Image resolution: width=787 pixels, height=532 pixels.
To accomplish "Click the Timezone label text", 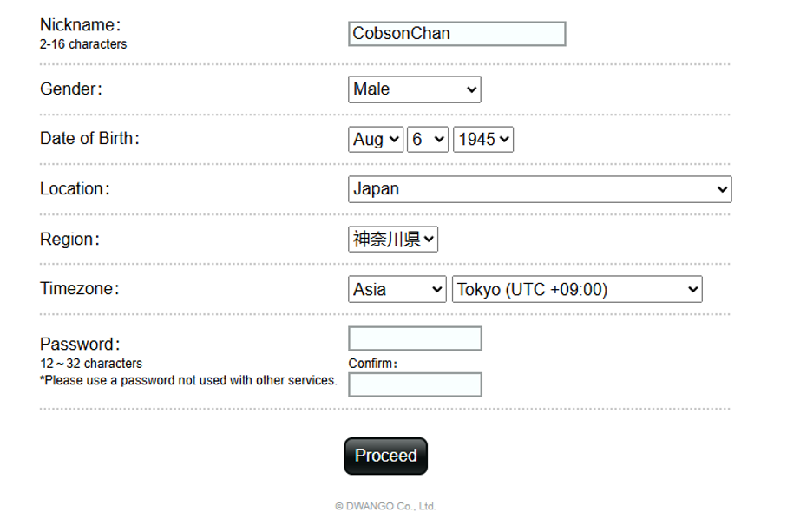I will [79, 289].
